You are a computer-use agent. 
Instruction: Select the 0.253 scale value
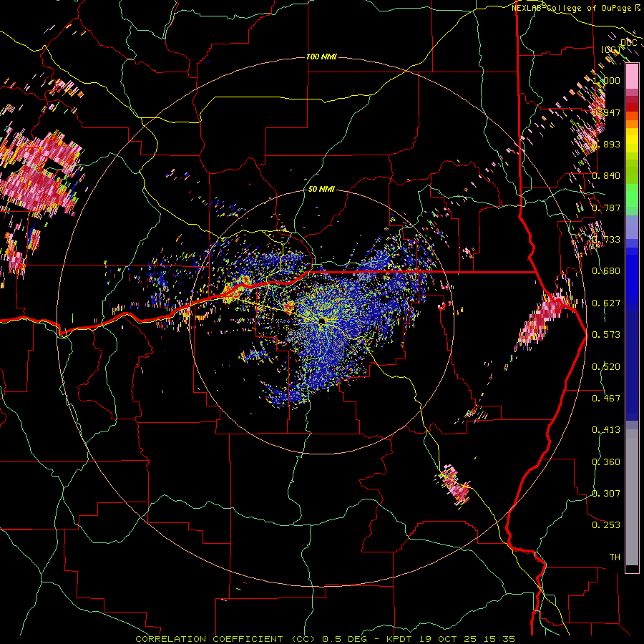[x=607, y=525]
